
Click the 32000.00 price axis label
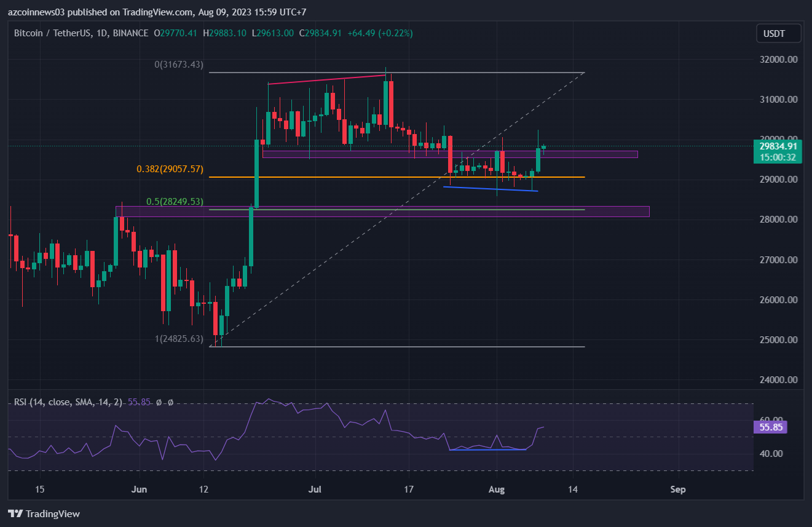tap(778, 60)
